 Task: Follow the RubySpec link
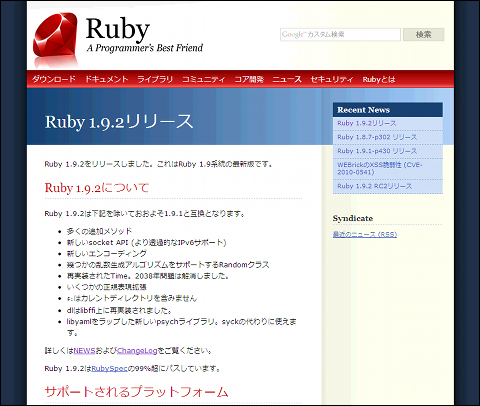(x=109, y=368)
